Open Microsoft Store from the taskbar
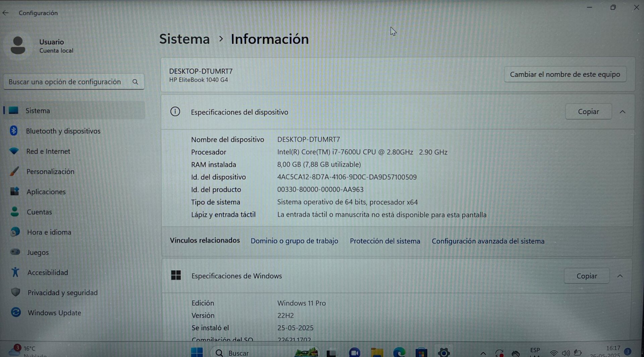Screen dimensions: 644x357 coord(421,353)
